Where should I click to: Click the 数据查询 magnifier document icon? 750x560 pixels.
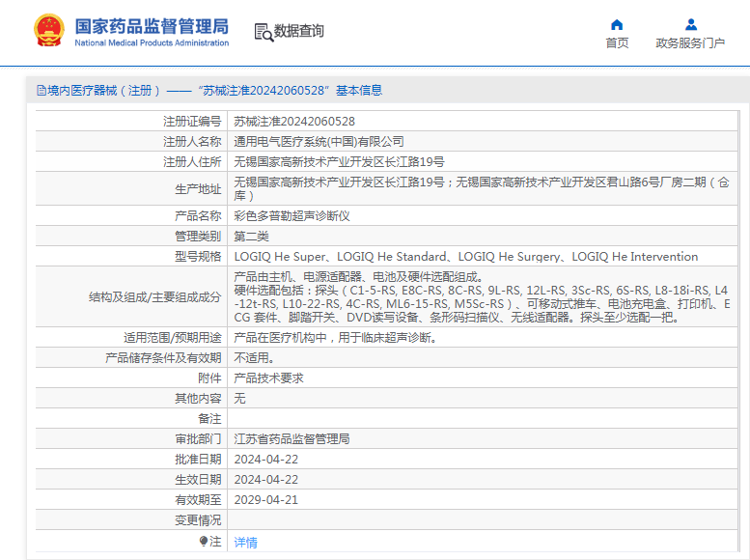click(x=263, y=32)
